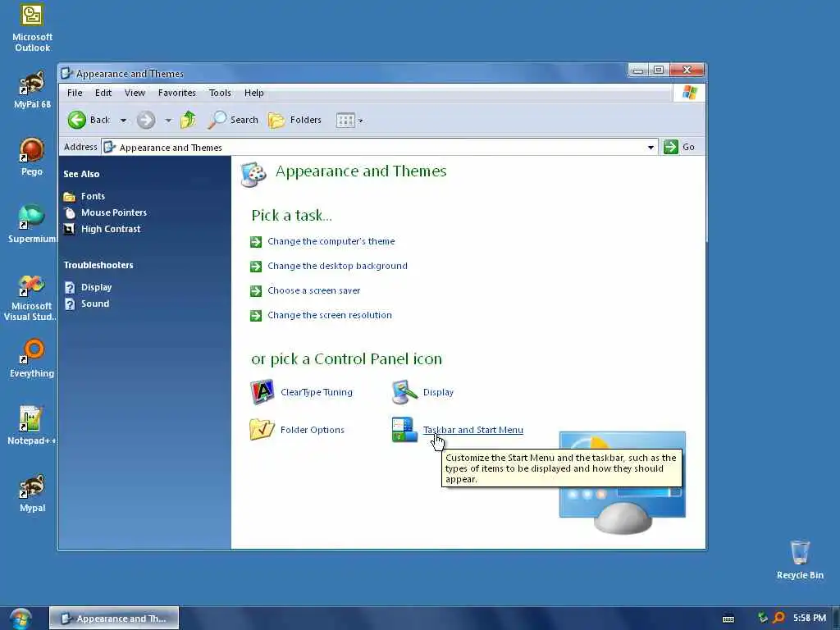Open the Mouse Pointers link
Image resolution: width=840 pixels, height=630 pixels.
pos(114,212)
